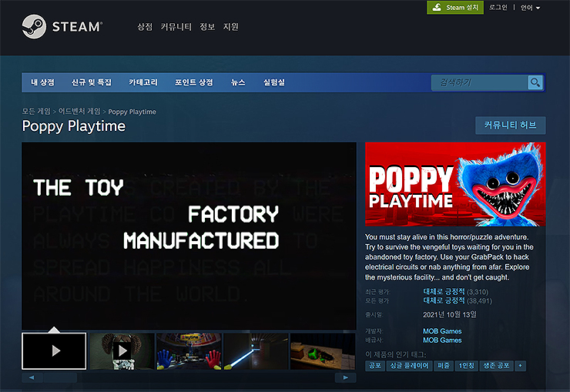570x392 pixels.
Task: Click the publisher MOB Games link
Action: pyautogui.click(x=442, y=340)
